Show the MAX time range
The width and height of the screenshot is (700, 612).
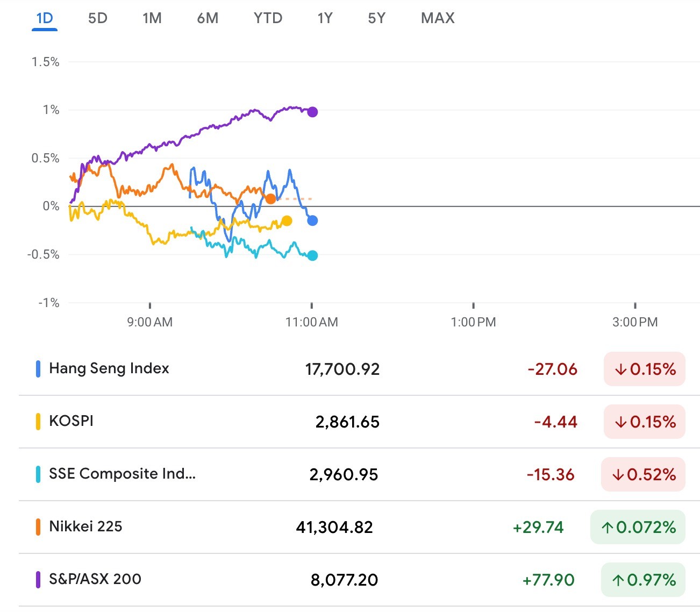(438, 18)
